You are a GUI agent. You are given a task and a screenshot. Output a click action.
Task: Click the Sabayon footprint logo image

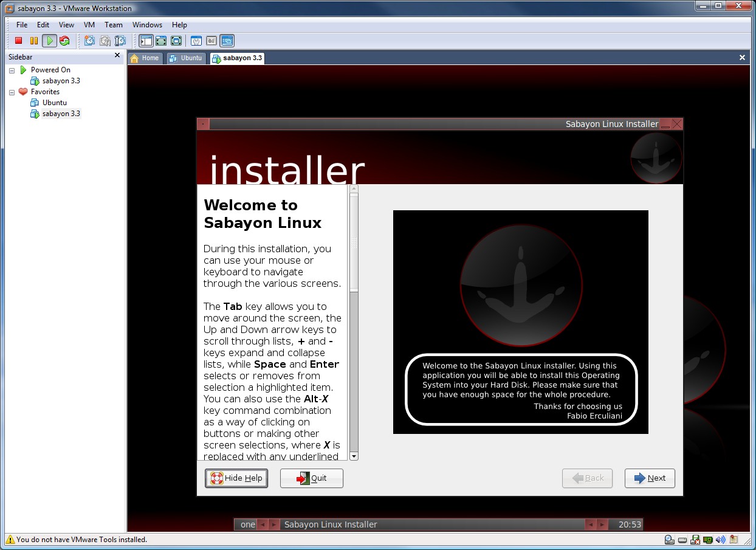tap(521, 285)
